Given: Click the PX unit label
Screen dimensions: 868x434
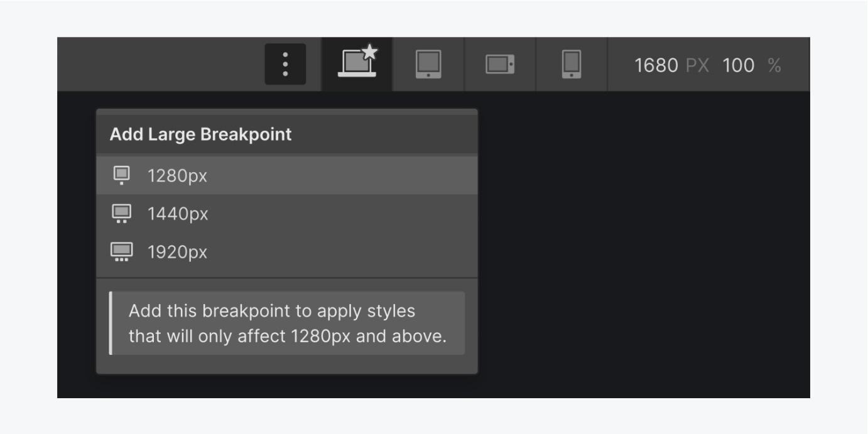Looking at the screenshot, I should 697,65.
